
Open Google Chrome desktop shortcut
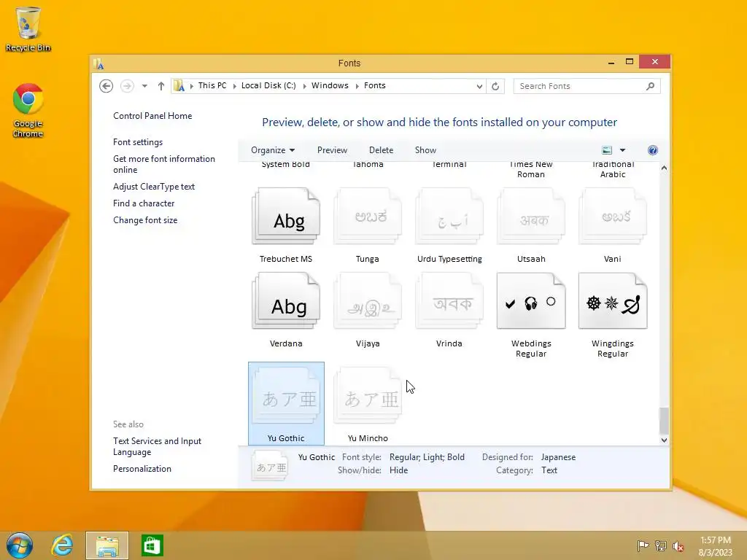(x=28, y=111)
